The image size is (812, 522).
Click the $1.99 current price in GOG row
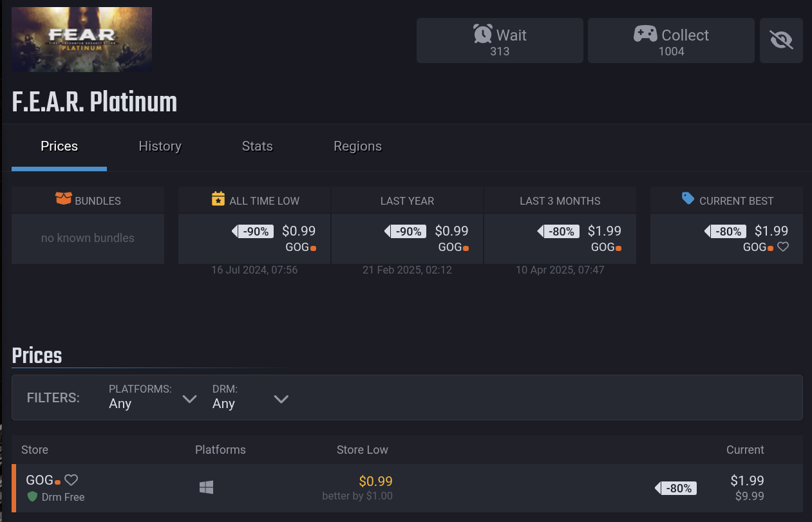(x=747, y=480)
